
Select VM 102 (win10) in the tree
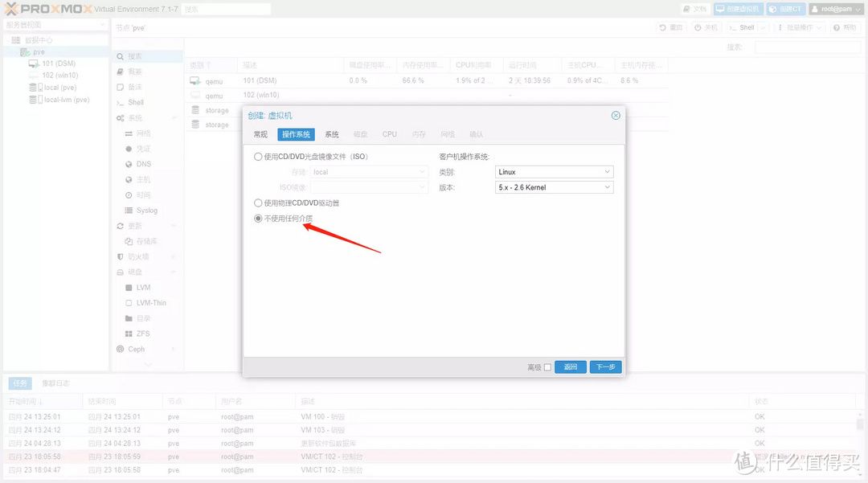point(59,76)
